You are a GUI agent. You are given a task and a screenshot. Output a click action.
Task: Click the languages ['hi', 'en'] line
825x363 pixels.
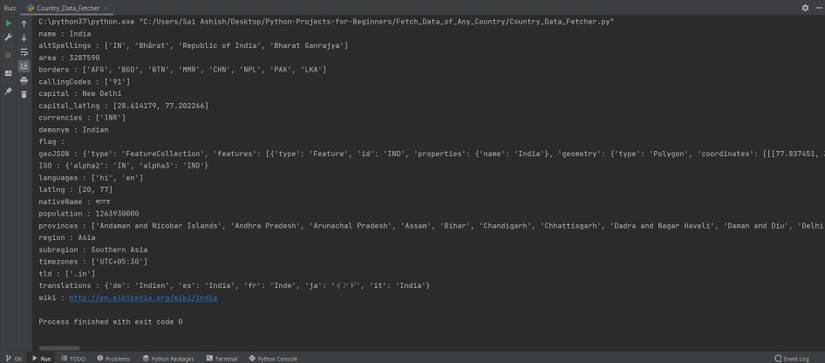point(90,178)
